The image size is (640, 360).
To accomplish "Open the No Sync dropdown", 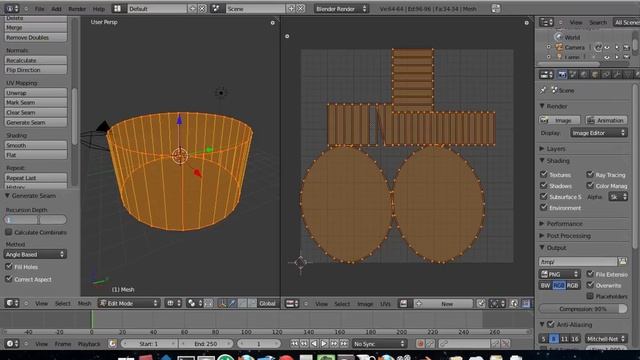I will [380, 344].
